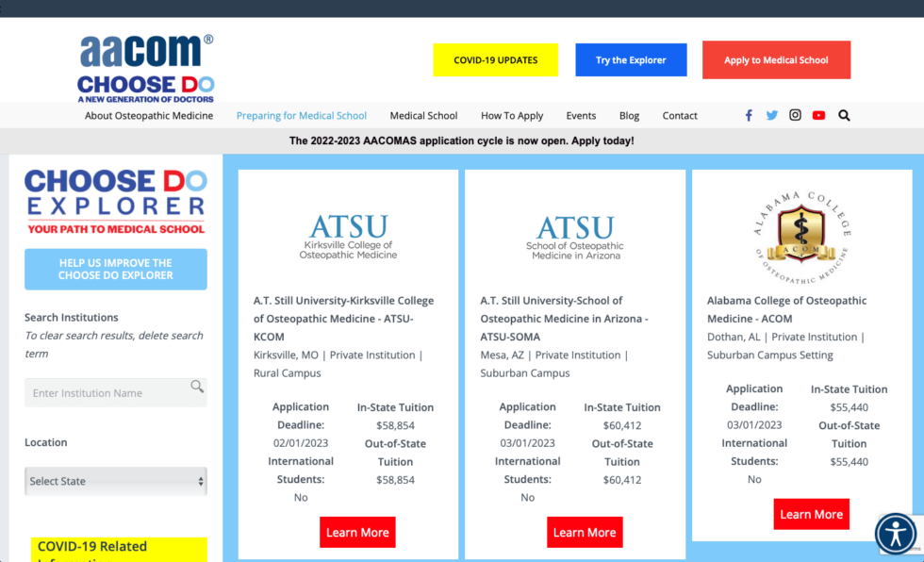Learn More about Alabama College ACOM
The height and width of the screenshot is (562, 924).
(x=811, y=514)
